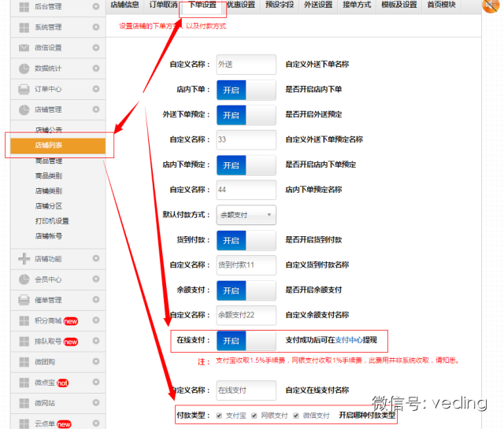The width and height of the screenshot is (504, 429).
Task: Expand 催单管理 with its arrow
Action: point(96,299)
